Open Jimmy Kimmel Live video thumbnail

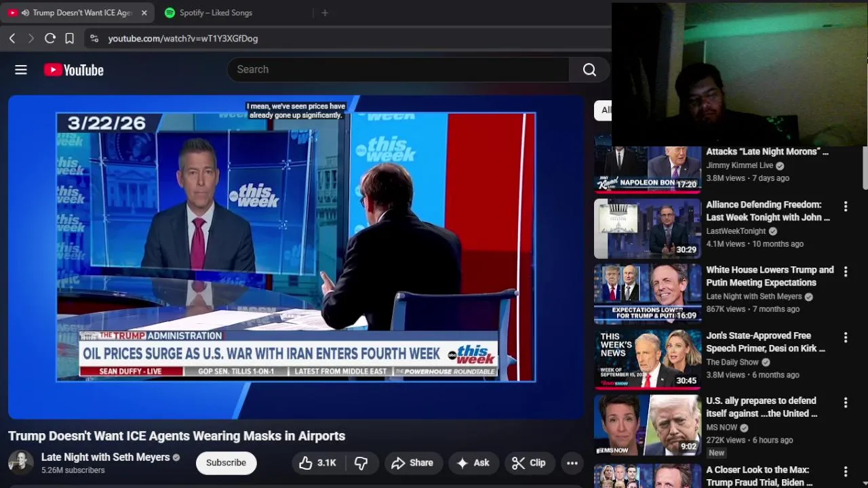coord(648,169)
